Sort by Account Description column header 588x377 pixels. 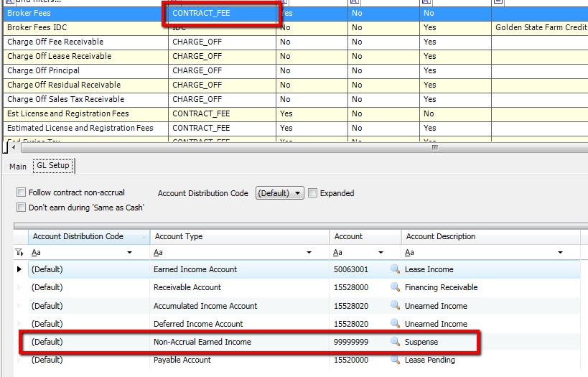click(490, 236)
